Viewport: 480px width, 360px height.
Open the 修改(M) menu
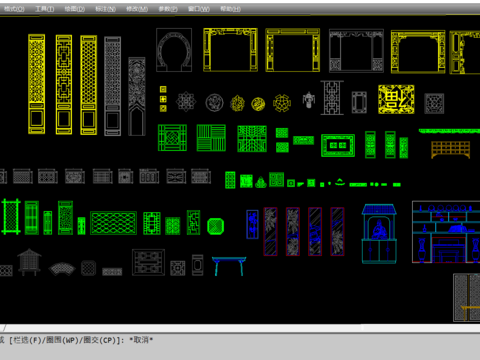coord(137,9)
